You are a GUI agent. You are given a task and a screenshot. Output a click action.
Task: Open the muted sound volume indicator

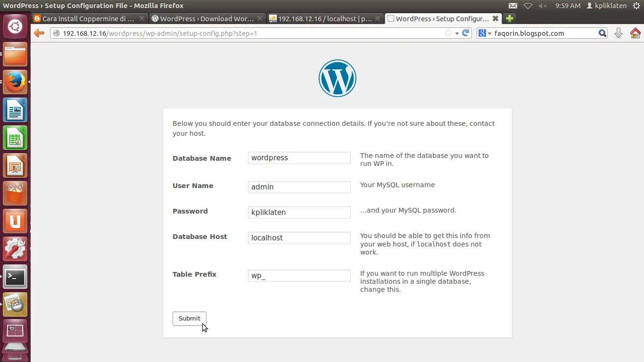click(x=543, y=6)
